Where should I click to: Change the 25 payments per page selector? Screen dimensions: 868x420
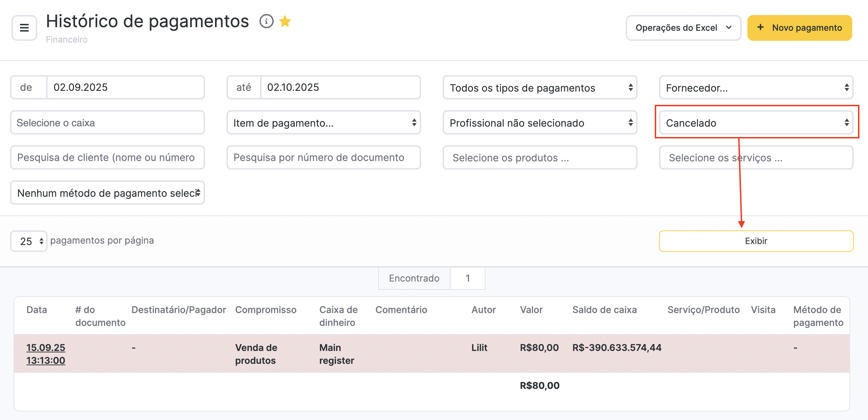click(29, 241)
